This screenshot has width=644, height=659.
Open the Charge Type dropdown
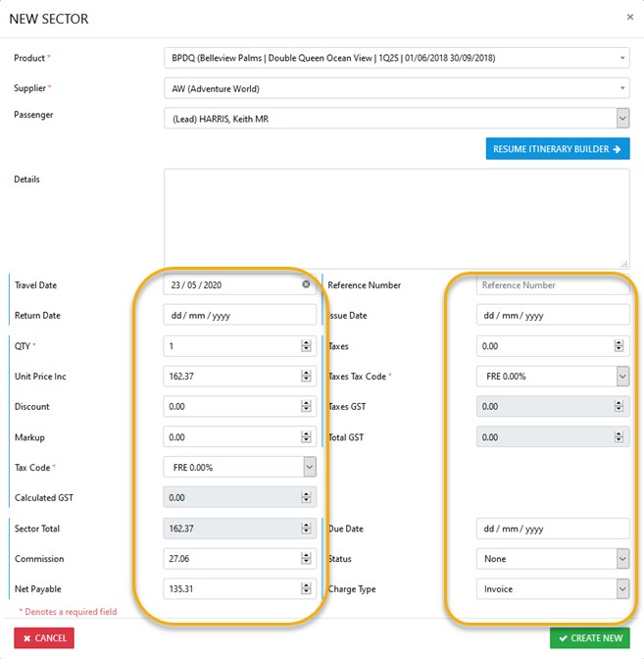pyautogui.click(x=621, y=589)
